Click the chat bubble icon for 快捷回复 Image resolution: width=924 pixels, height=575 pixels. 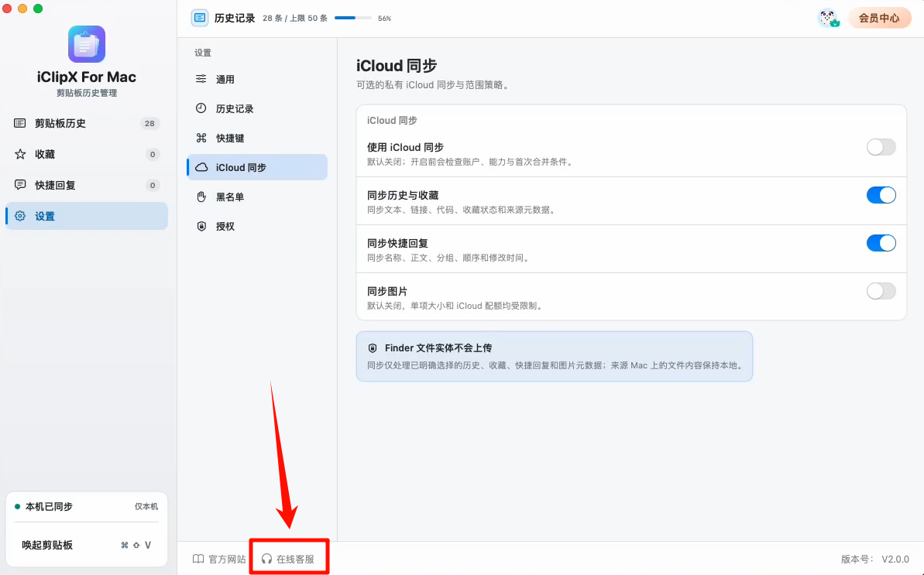tap(20, 185)
